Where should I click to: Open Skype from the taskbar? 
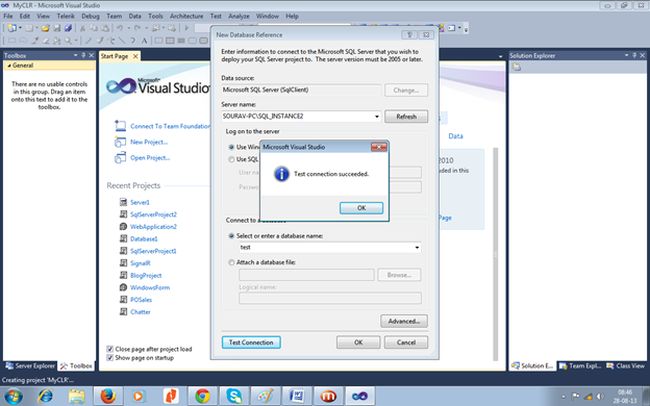pyautogui.click(x=234, y=396)
